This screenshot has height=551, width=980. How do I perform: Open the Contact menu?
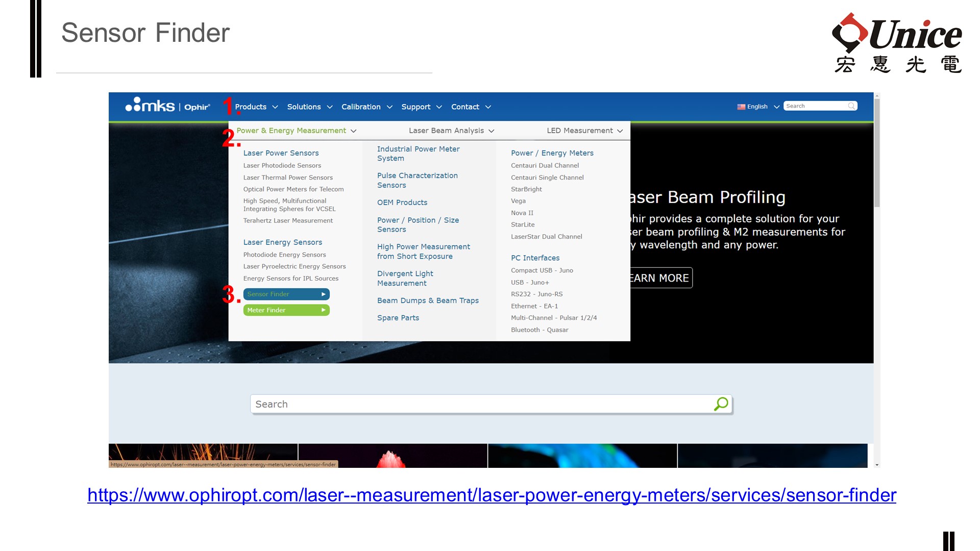click(x=465, y=107)
